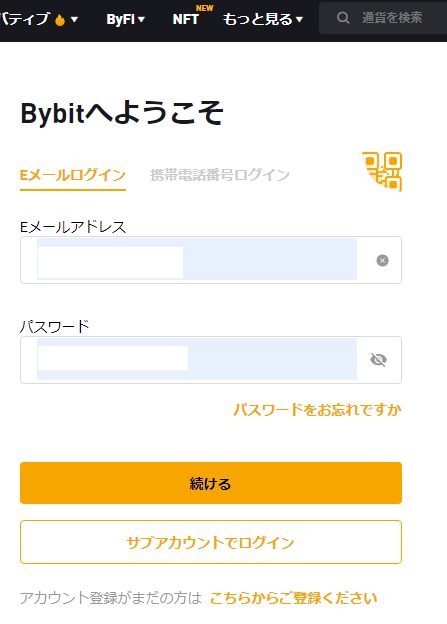Viewport: 447px width, 624px height.
Task: Open the NFT menu item
Action: point(185,19)
